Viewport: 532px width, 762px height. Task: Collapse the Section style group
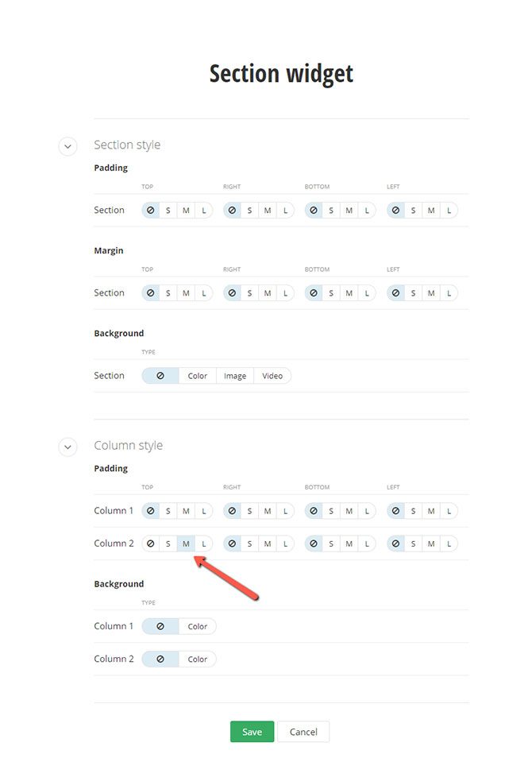tap(67, 146)
